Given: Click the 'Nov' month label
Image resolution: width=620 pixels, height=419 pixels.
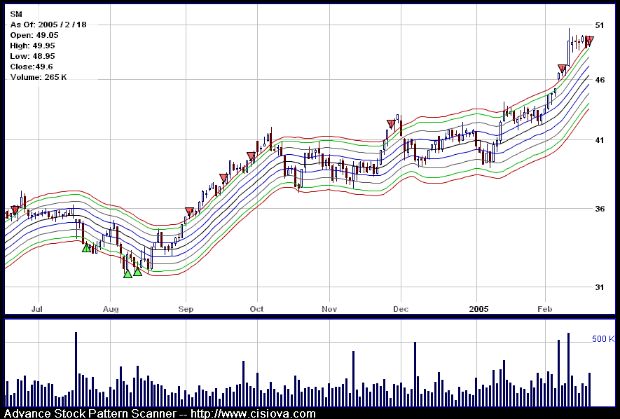Looking at the screenshot, I should (x=329, y=309).
